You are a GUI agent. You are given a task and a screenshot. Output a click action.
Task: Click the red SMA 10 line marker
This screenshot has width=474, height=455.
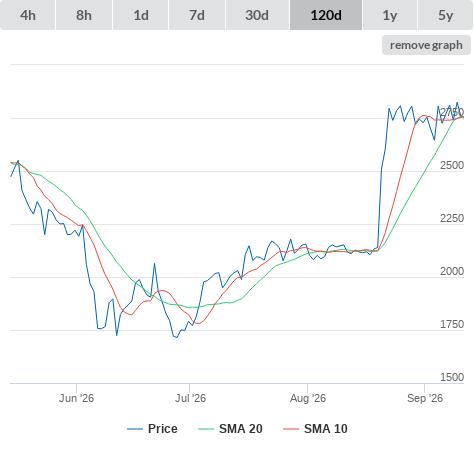[291, 429]
